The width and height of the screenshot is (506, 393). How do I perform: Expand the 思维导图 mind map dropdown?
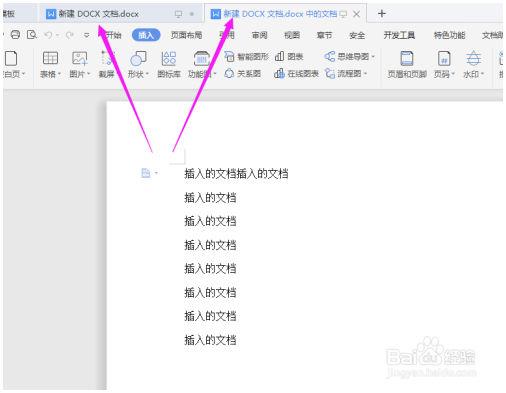(x=373, y=57)
